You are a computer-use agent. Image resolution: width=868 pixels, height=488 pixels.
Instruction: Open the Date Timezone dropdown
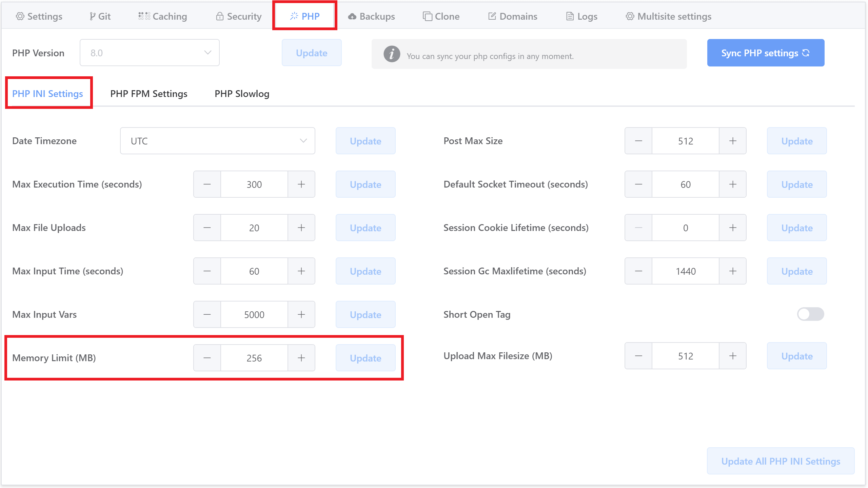[218, 141]
